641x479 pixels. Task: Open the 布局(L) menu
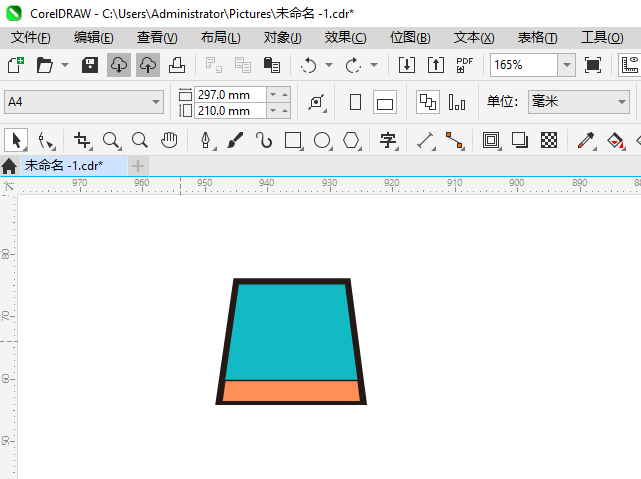pyautogui.click(x=220, y=38)
